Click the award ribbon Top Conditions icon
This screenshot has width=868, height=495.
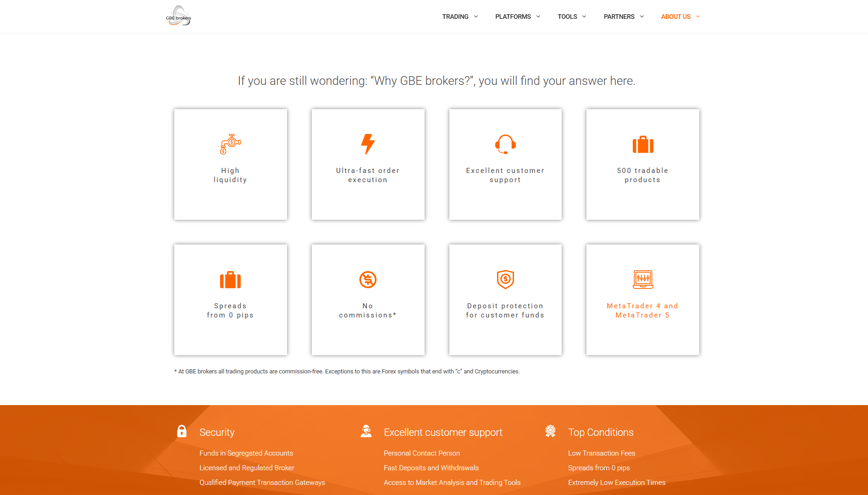tap(550, 431)
